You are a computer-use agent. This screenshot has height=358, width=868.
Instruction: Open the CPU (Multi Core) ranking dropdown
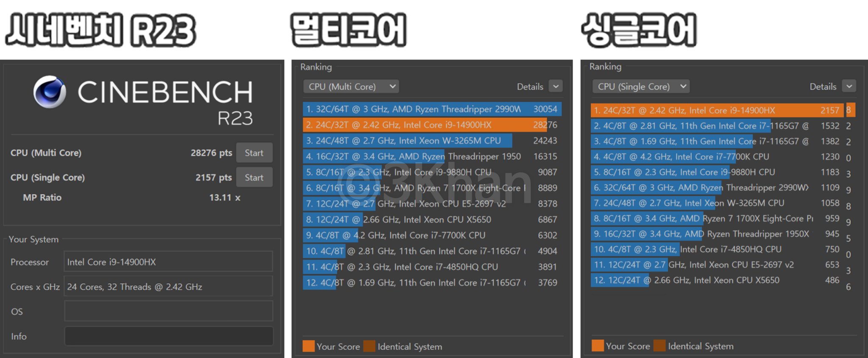point(351,87)
